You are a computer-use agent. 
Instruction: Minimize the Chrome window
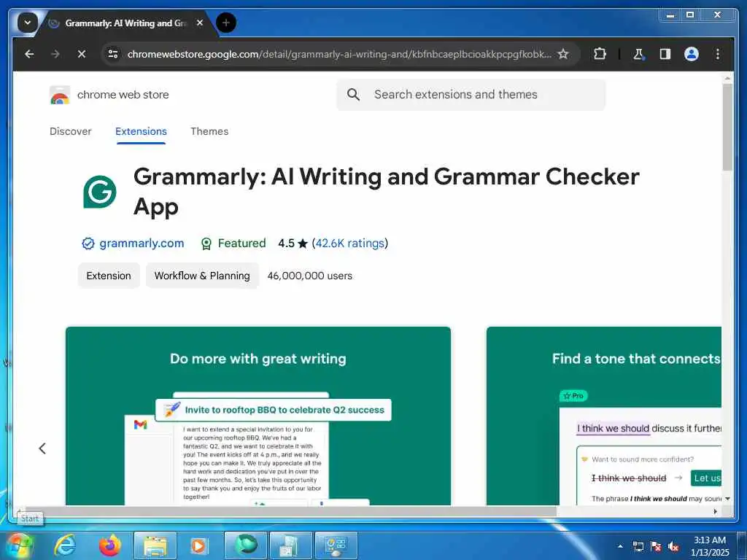coord(670,15)
